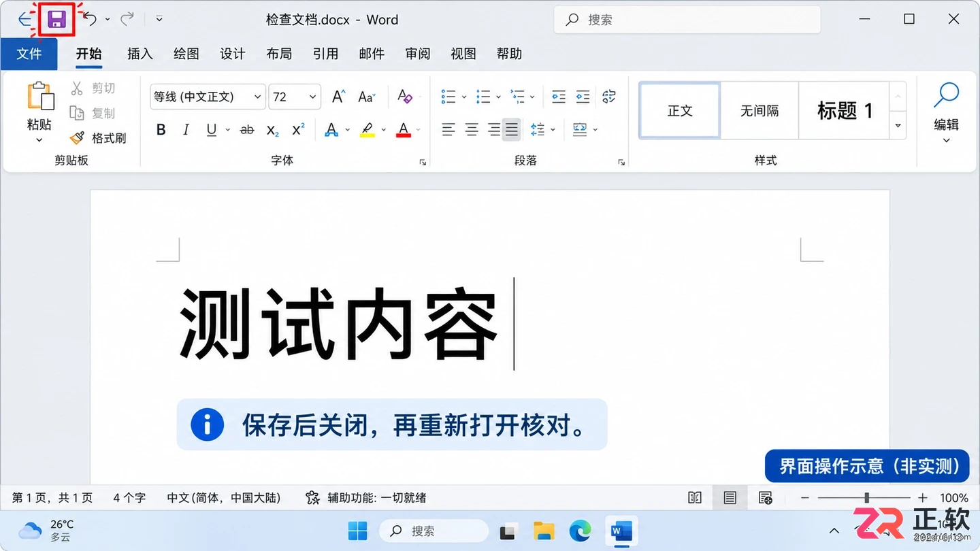Increase the paragraph indent

(x=583, y=97)
